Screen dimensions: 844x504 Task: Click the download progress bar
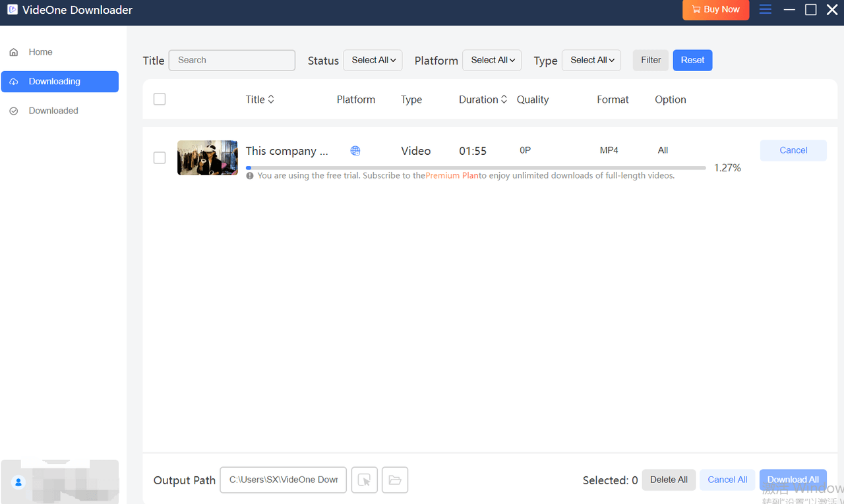coord(475,168)
